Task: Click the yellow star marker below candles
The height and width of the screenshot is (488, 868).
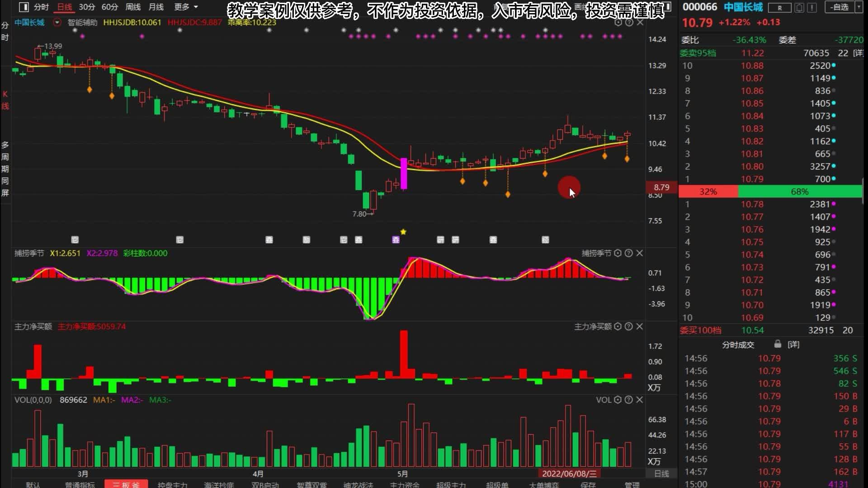Action: (403, 232)
